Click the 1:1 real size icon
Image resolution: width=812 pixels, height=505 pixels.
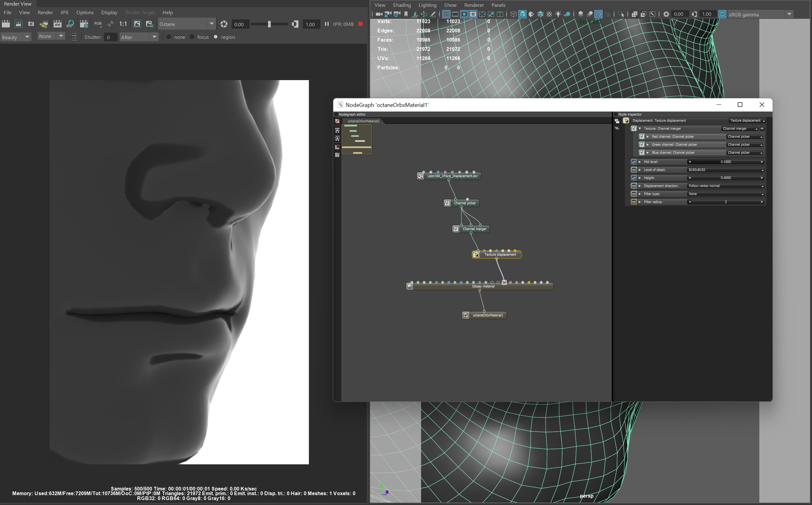click(x=123, y=24)
